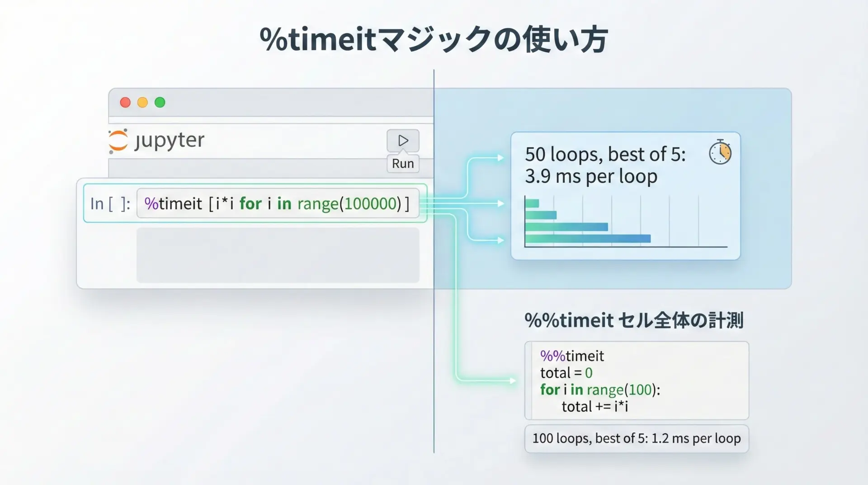The image size is (868, 485).
Task: Click the "Run" label under the play button
Action: point(403,164)
